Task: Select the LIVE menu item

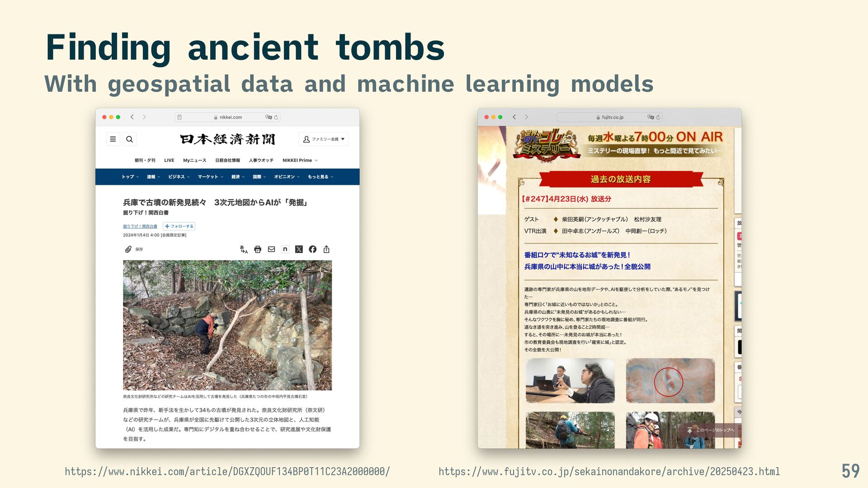Action: point(169,160)
